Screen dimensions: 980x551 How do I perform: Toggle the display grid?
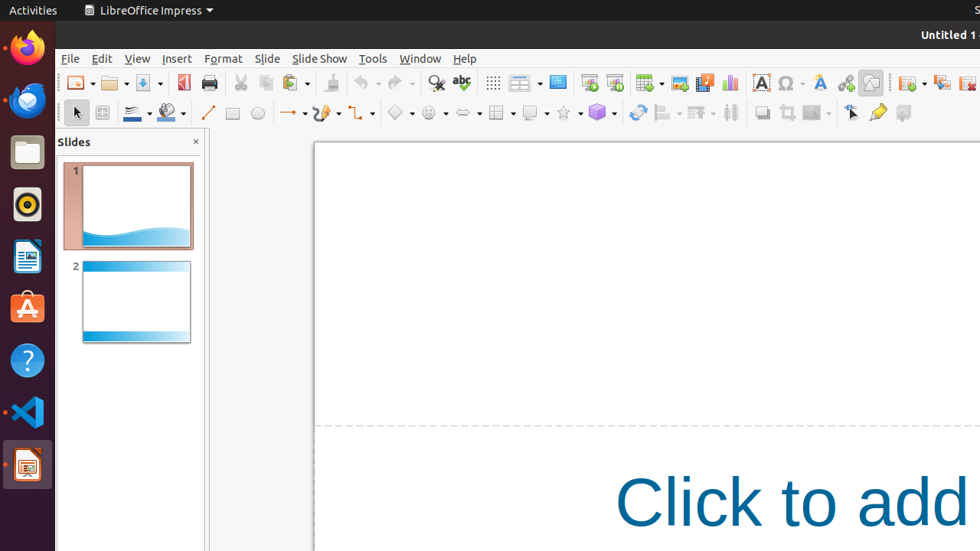(x=493, y=83)
